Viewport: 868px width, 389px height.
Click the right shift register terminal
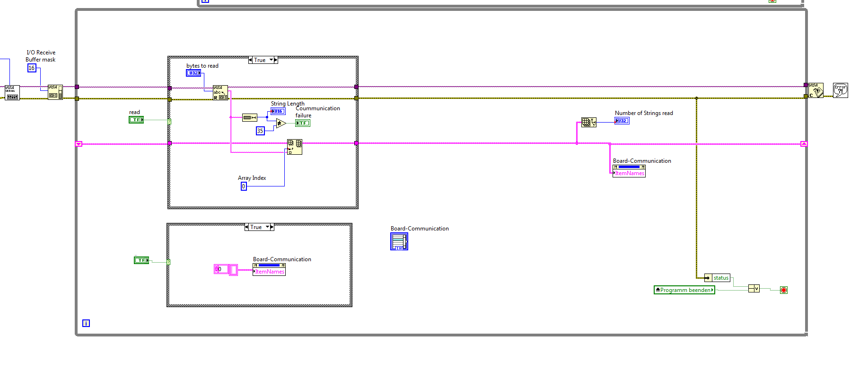(804, 144)
